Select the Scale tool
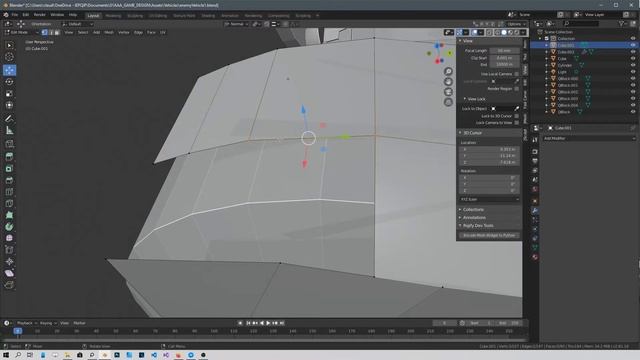The width and height of the screenshot is (640, 360). (9, 93)
